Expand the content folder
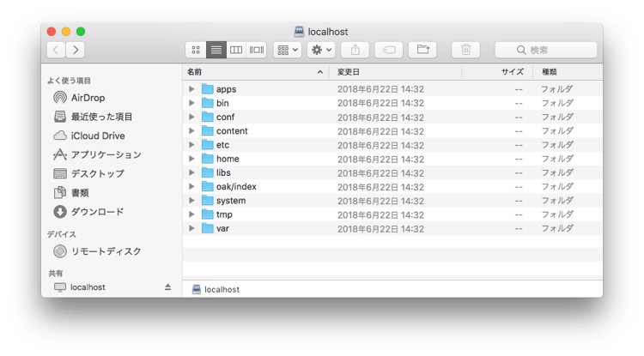The width and height of the screenshot is (644, 356). (191, 131)
